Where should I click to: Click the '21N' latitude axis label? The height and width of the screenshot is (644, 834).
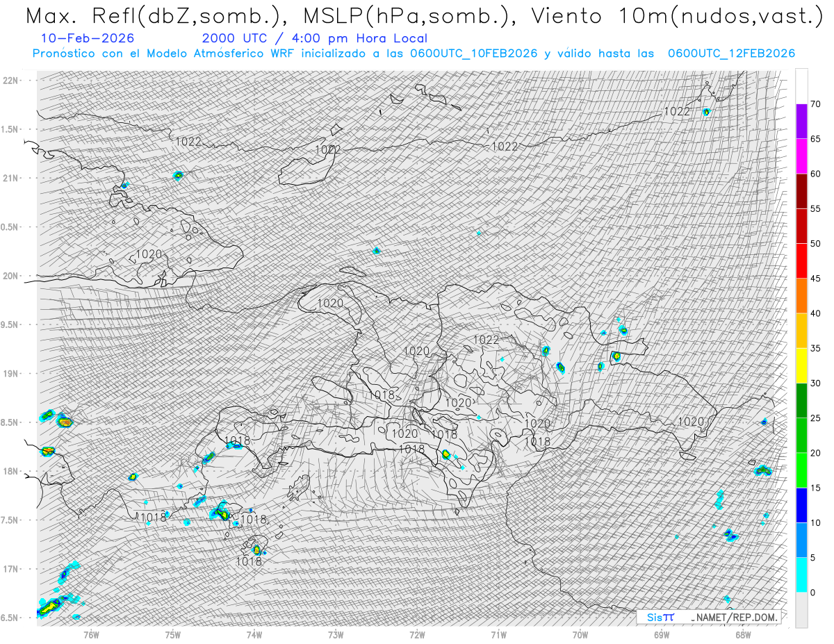[x=11, y=178]
